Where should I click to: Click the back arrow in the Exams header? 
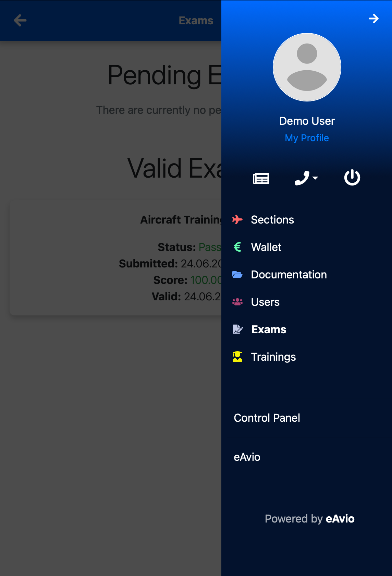tap(20, 21)
